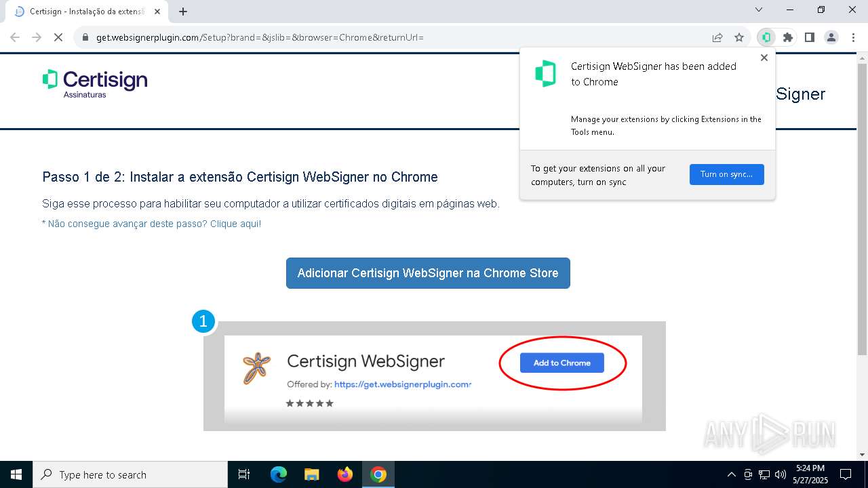This screenshot has height=488, width=868.
Task: Open the volume control tray icon
Action: (781, 474)
